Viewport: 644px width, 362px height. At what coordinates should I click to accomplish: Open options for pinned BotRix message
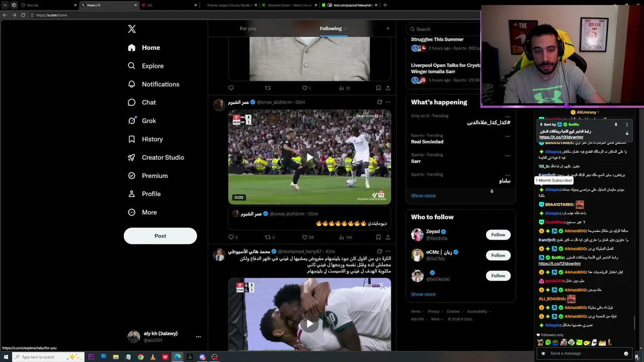coord(627,125)
